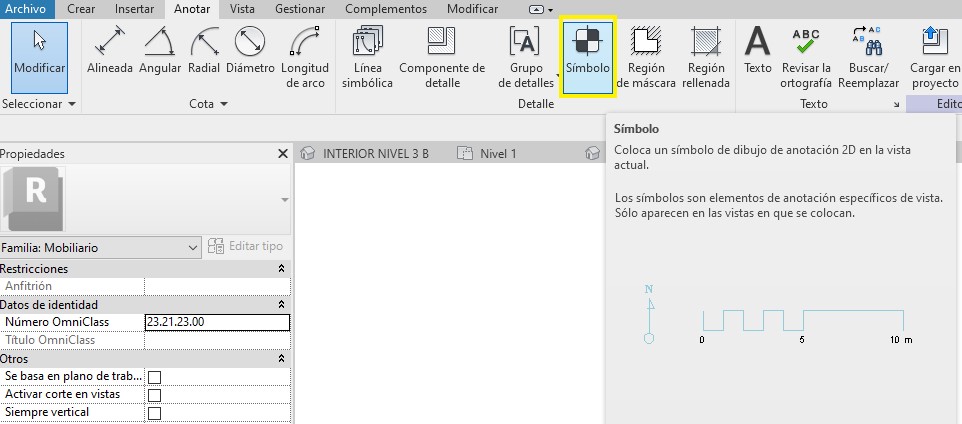The image size is (962, 424).
Task: Click the Número OmniClass input field
Action: pyautogui.click(x=216, y=323)
